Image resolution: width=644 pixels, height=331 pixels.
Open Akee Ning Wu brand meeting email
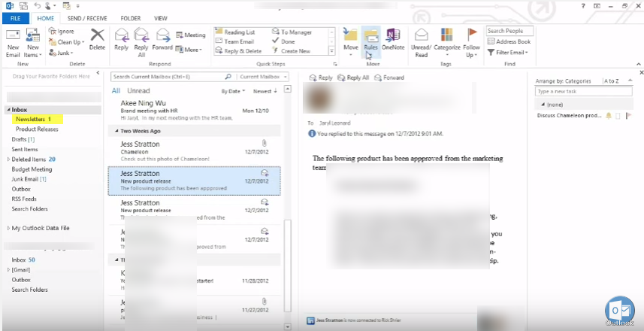pyautogui.click(x=195, y=110)
